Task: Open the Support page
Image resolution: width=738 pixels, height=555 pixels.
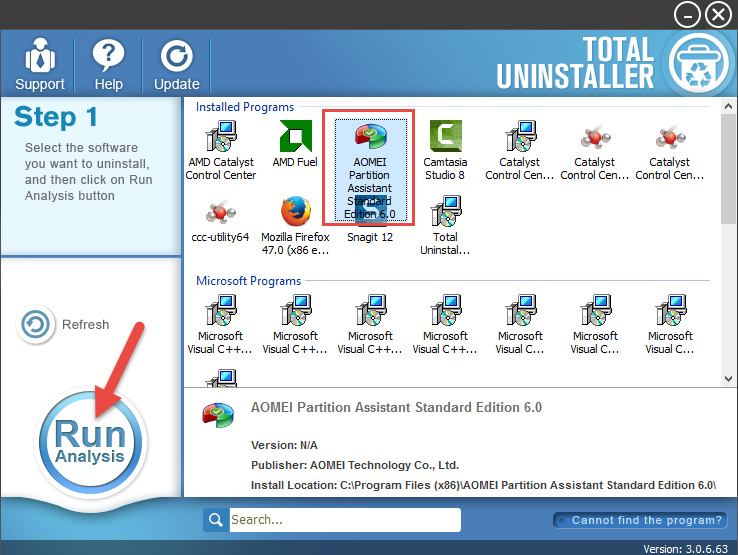Action: (x=40, y=64)
